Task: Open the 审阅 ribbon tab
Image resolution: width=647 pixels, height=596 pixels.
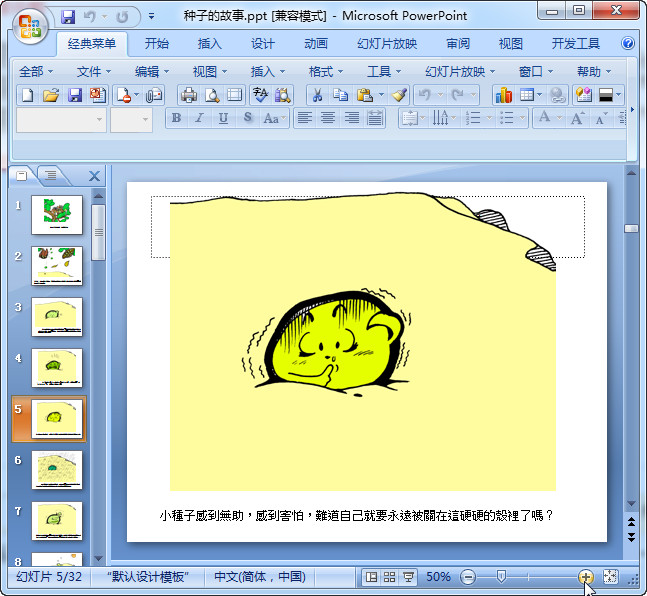Action: click(x=458, y=43)
